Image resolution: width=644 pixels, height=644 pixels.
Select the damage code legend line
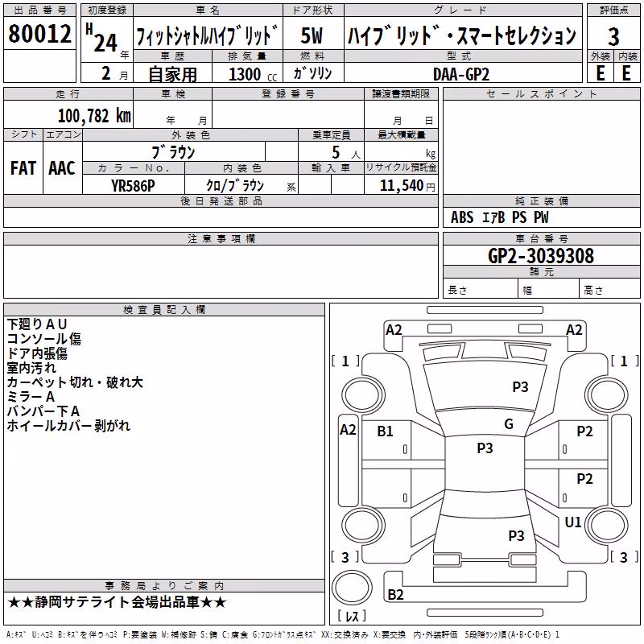point(283,634)
